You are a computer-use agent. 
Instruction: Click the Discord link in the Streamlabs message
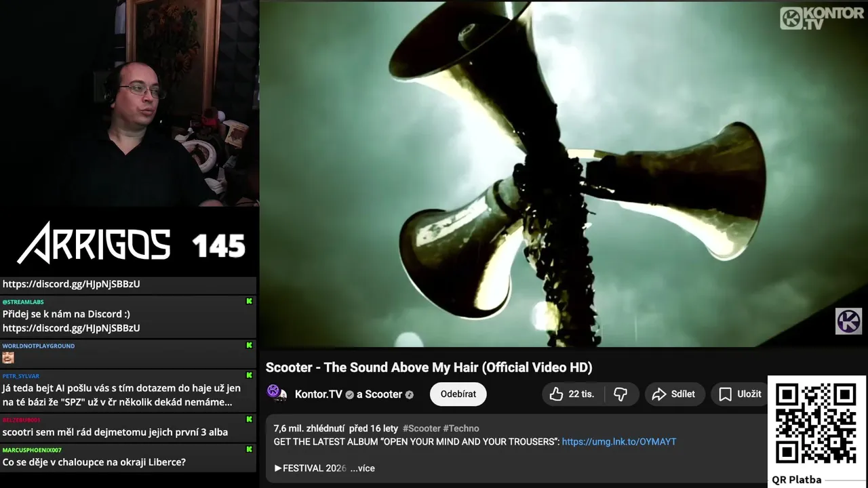(x=71, y=328)
